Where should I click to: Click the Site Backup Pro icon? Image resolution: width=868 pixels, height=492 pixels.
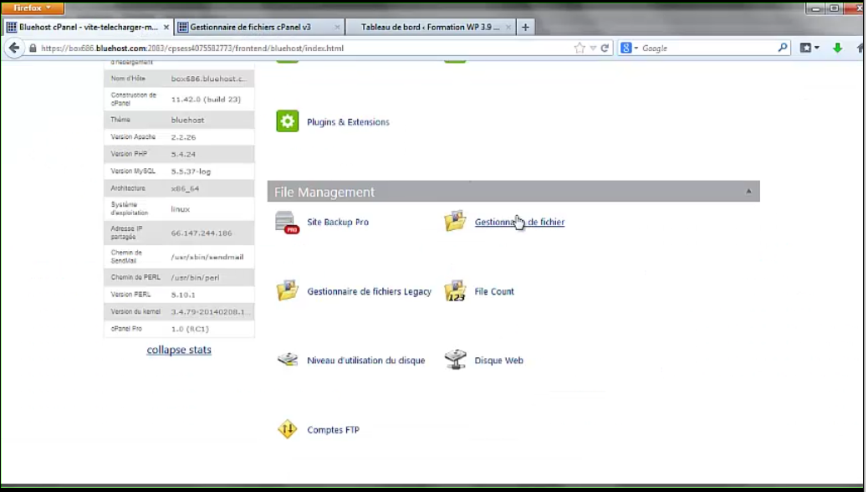(288, 223)
